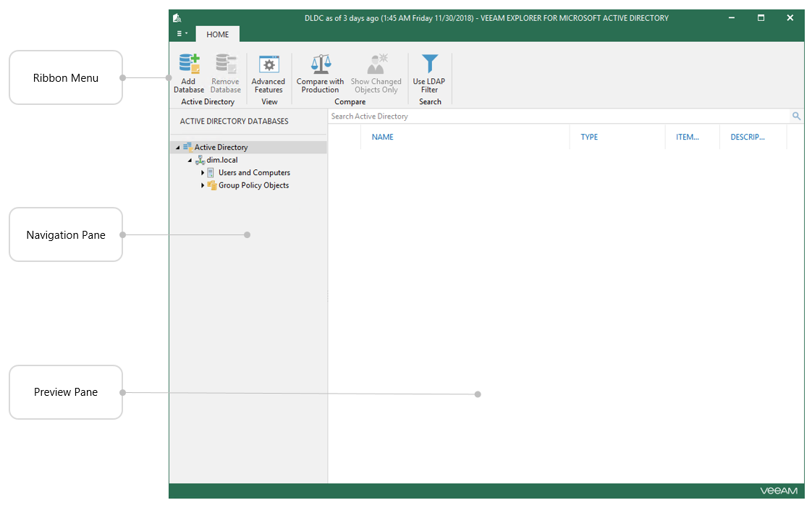This screenshot has height=508, width=812.
Task: Expand the Users and Computers node
Action: tap(203, 173)
